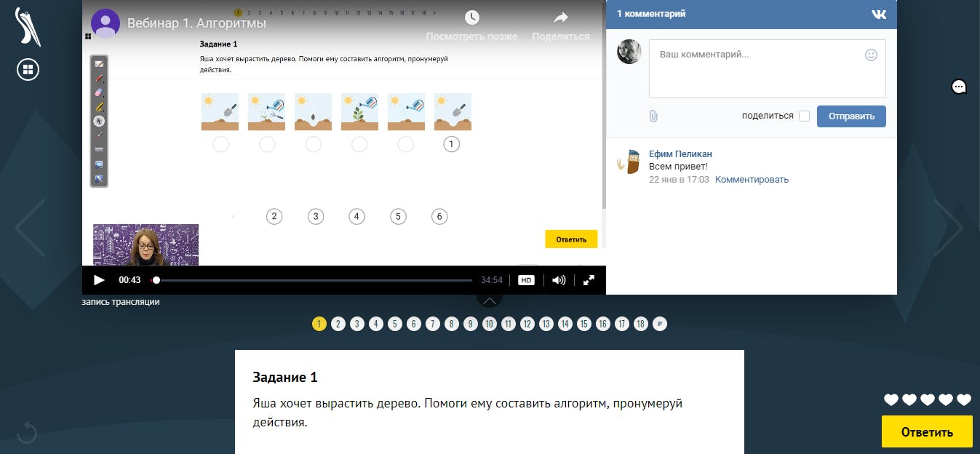Mute the video volume icon

coord(559,280)
